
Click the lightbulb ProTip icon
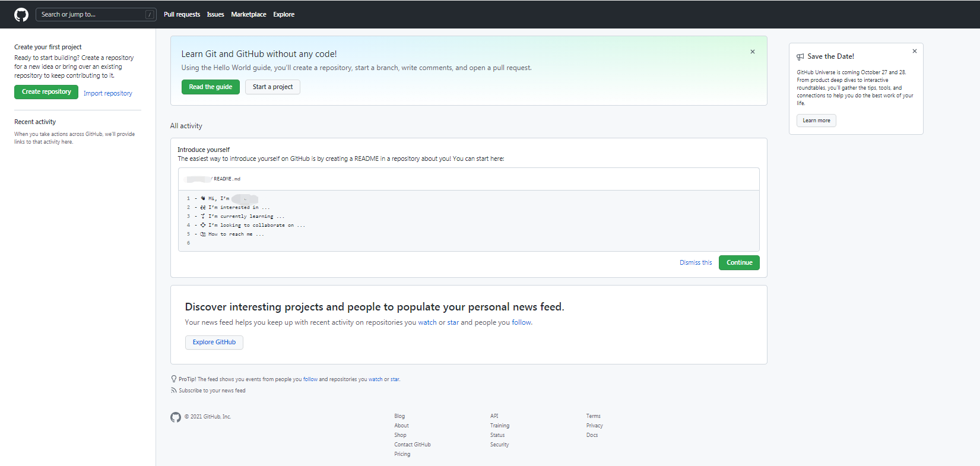(x=174, y=379)
